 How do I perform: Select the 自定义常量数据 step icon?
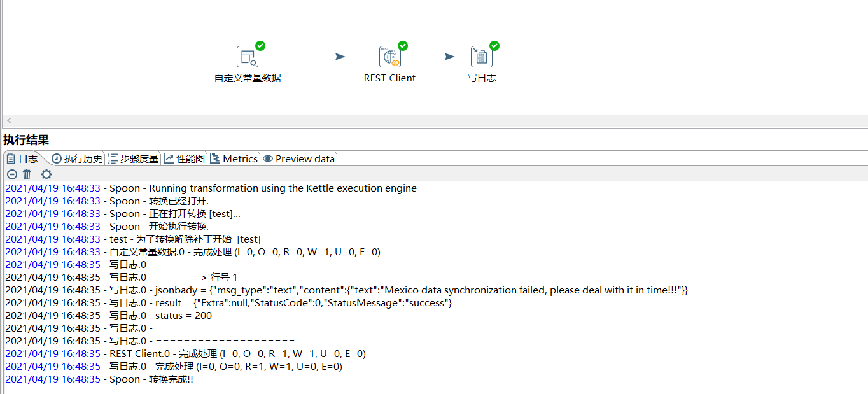click(x=247, y=57)
